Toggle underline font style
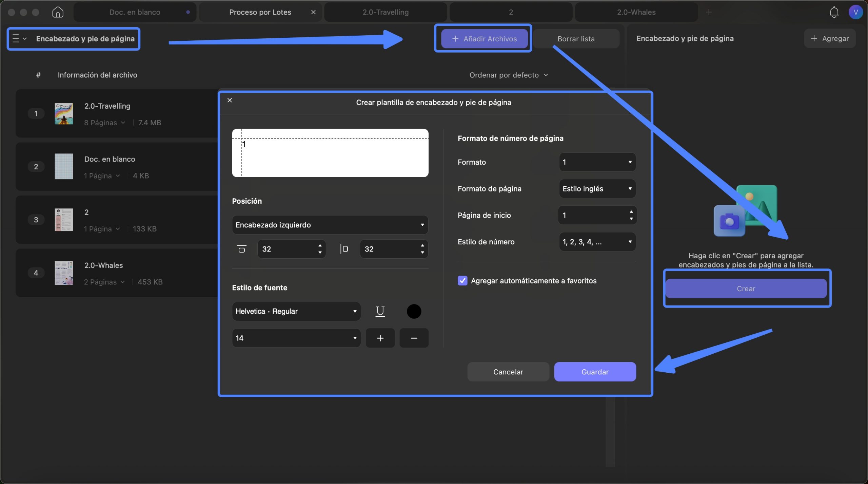This screenshot has width=868, height=484. point(380,311)
